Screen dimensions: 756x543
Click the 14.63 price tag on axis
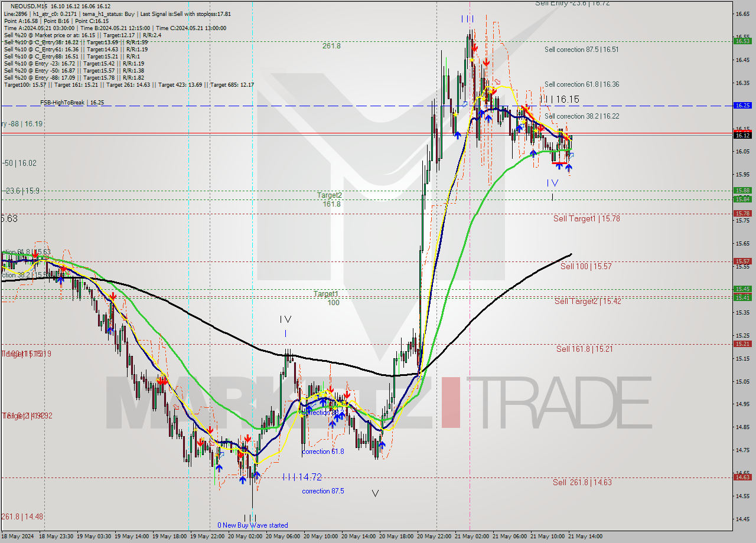pos(742,477)
